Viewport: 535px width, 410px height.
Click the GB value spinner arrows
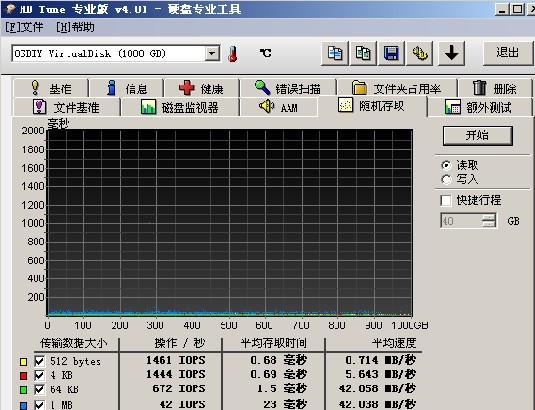pos(489,221)
